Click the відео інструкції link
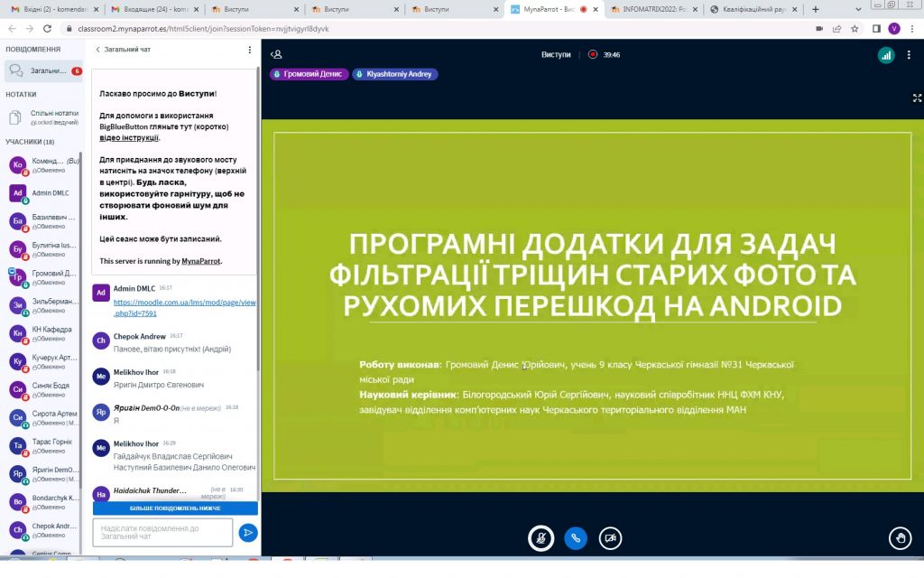The height and width of the screenshot is (578, 924). [129, 138]
